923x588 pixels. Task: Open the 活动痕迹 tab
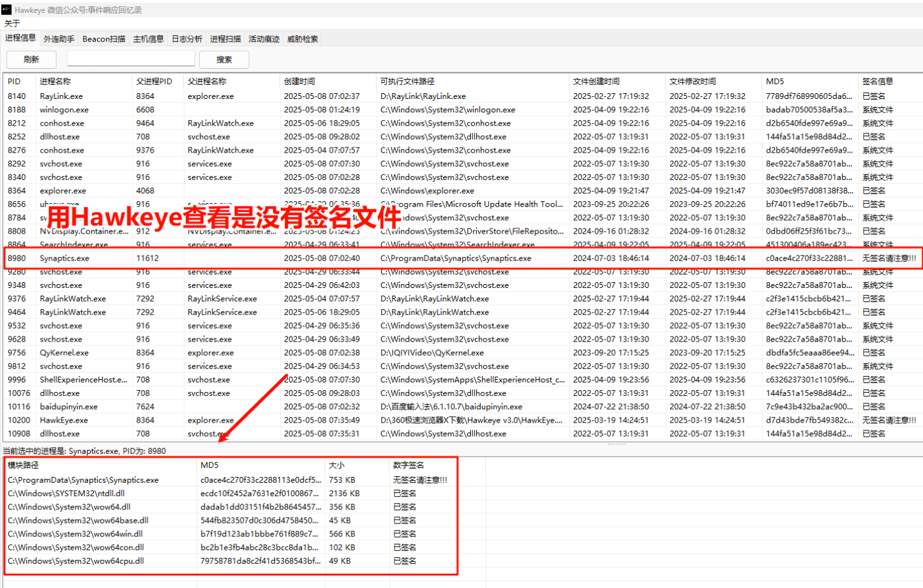pos(264,39)
